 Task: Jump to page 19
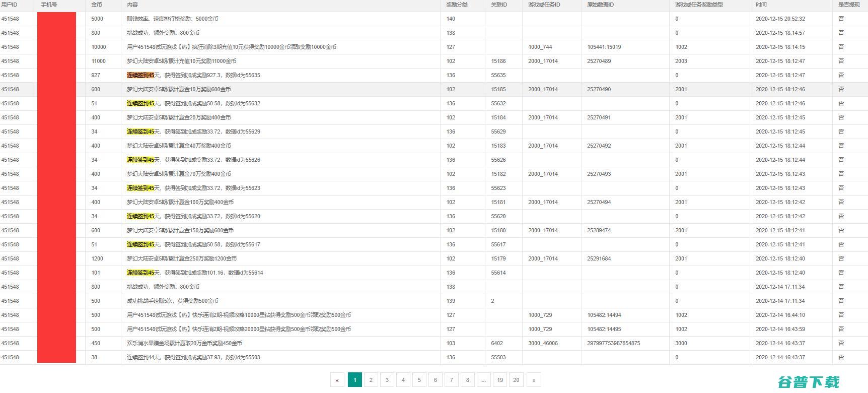pyautogui.click(x=500, y=380)
